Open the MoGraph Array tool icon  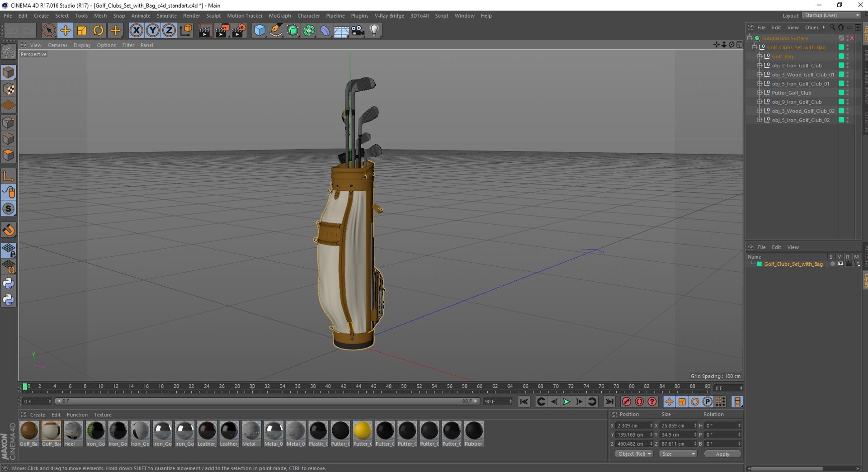309,30
